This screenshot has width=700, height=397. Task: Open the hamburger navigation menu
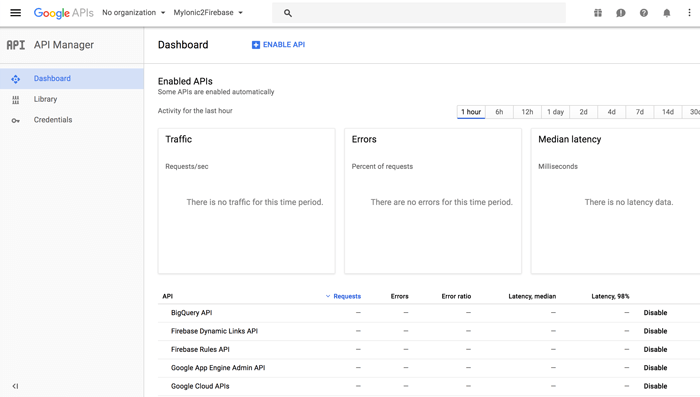click(16, 13)
